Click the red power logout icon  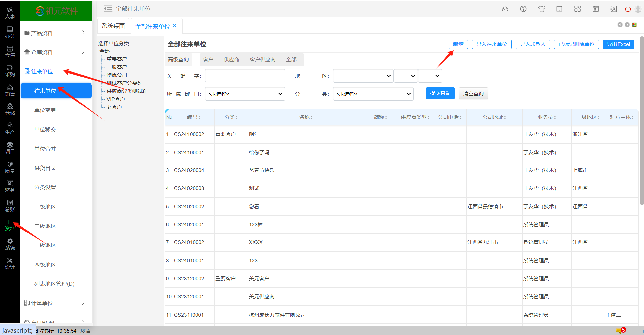(628, 9)
